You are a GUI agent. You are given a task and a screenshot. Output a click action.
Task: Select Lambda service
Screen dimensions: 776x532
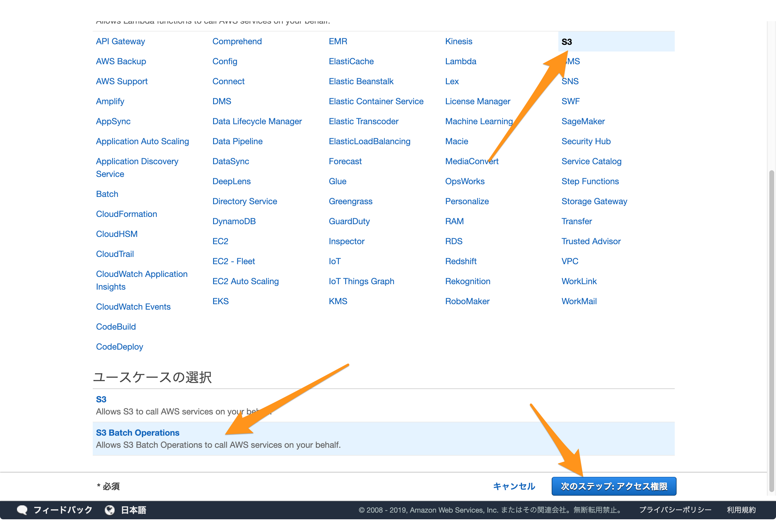click(460, 62)
